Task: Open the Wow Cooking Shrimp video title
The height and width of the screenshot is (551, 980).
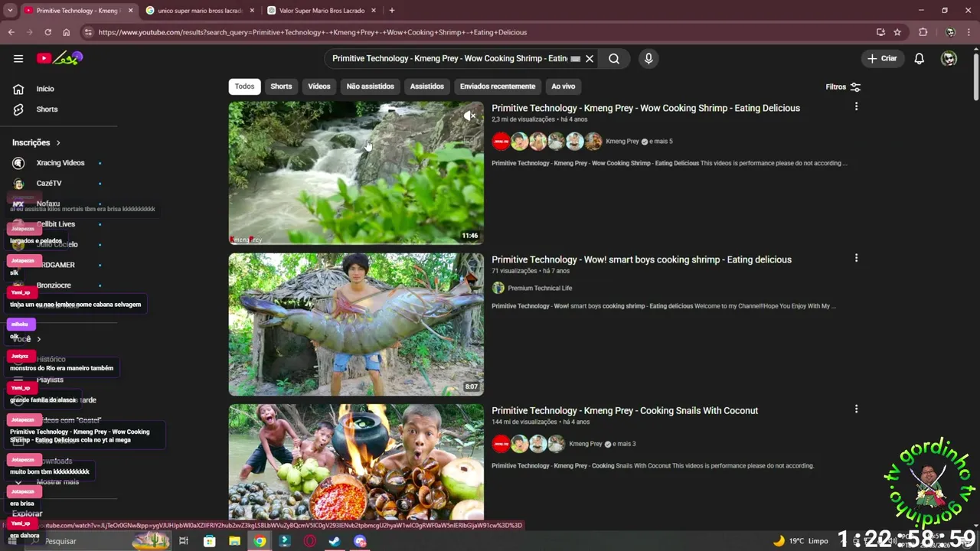Action: (x=645, y=108)
